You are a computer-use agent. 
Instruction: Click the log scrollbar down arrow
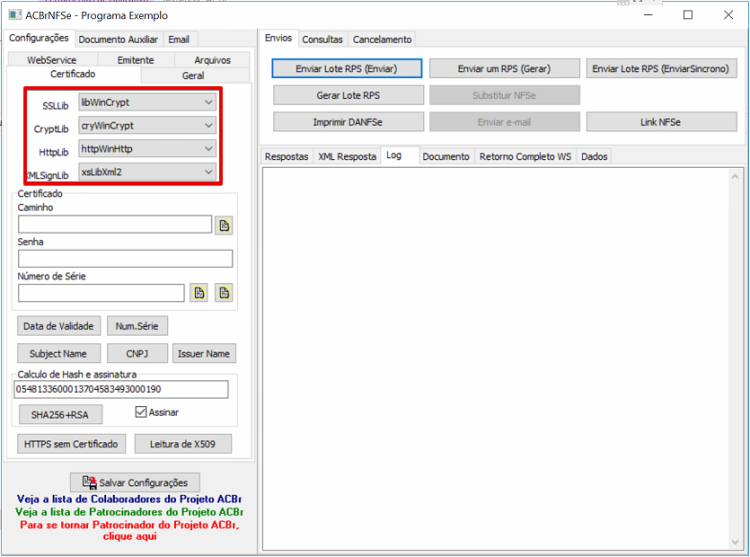click(x=735, y=542)
